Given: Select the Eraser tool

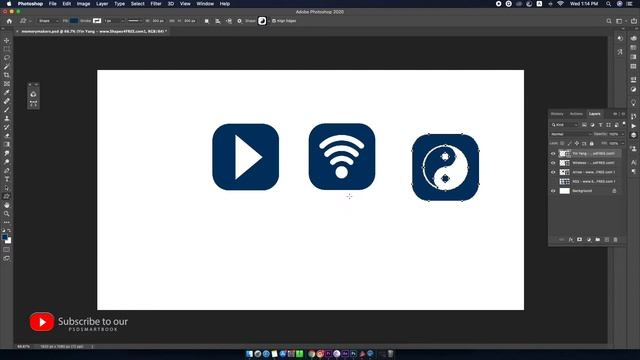Looking at the screenshot, I should pyautogui.click(x=7, y=136).
